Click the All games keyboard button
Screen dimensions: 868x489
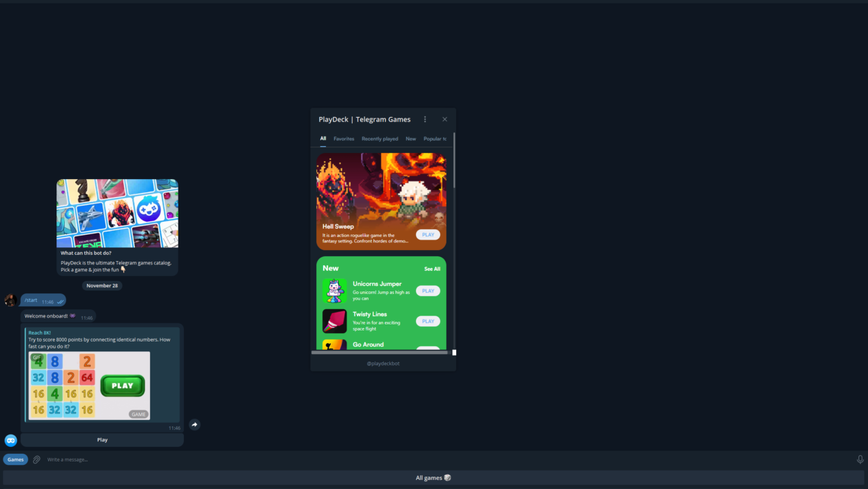[x=433, y=478]
